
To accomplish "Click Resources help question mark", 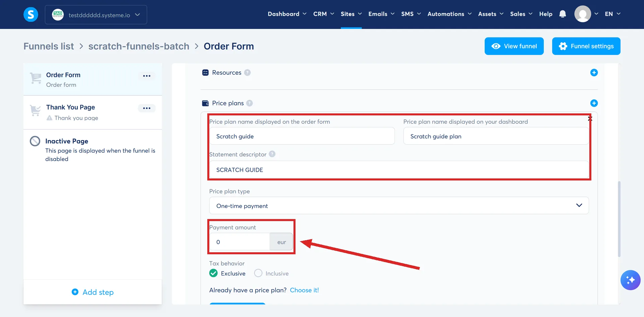I will tap(247, 72).
